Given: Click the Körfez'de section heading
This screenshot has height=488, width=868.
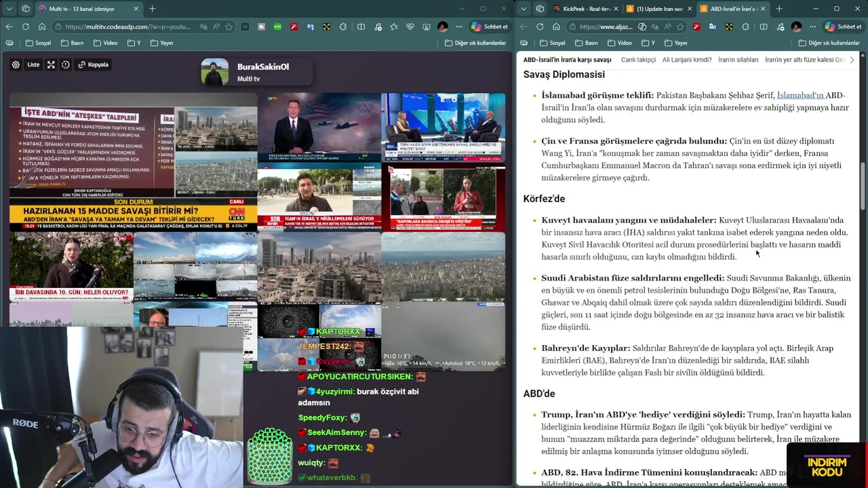Looking at the screenshot, I should pos(544,199).
